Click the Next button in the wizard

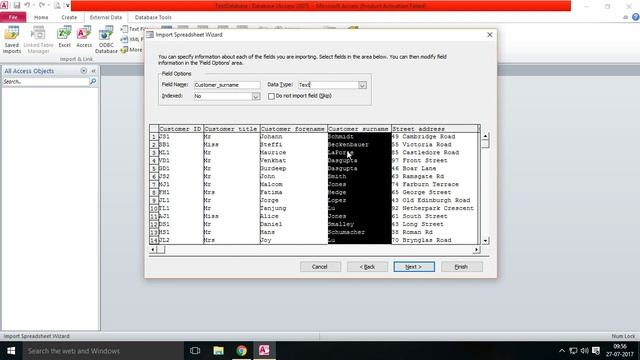414,267
